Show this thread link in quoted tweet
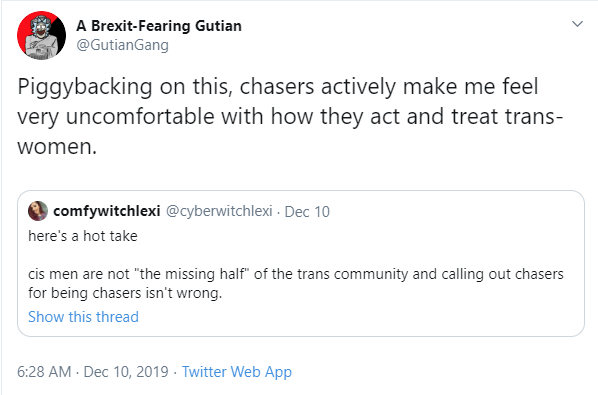 [x=83, y=317]
